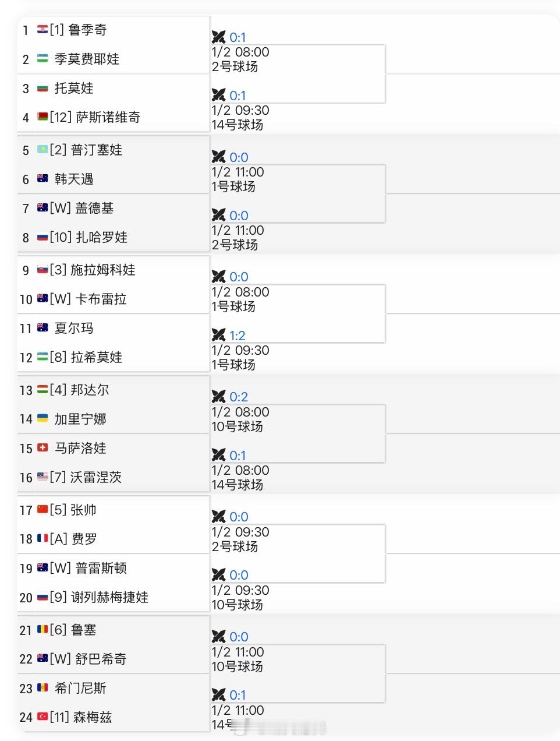Image resolution: width=560 pixels, height=741 pixels.
Task: Click the Ukraine flag beside 加里宁娜
Action: pyautogui.click(x=42, y=419)
